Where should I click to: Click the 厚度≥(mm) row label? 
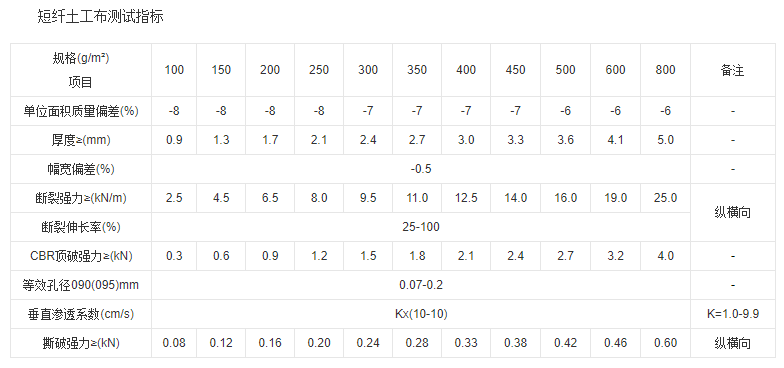coord(81,140)
